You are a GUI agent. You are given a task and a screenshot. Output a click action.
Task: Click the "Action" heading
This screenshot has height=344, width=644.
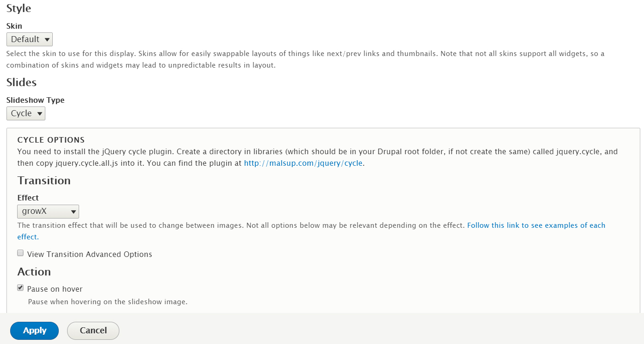click(34, 272)
